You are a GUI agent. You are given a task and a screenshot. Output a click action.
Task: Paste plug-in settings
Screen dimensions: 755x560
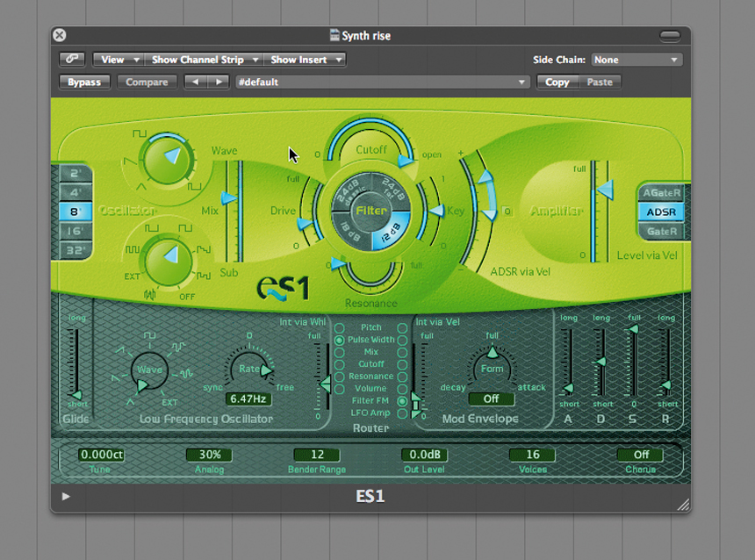600,82
